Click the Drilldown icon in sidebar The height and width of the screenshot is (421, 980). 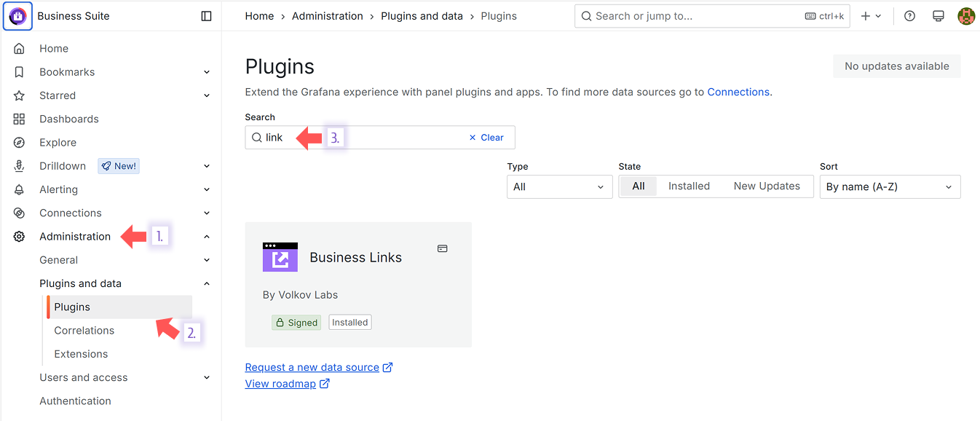point(19,166)
